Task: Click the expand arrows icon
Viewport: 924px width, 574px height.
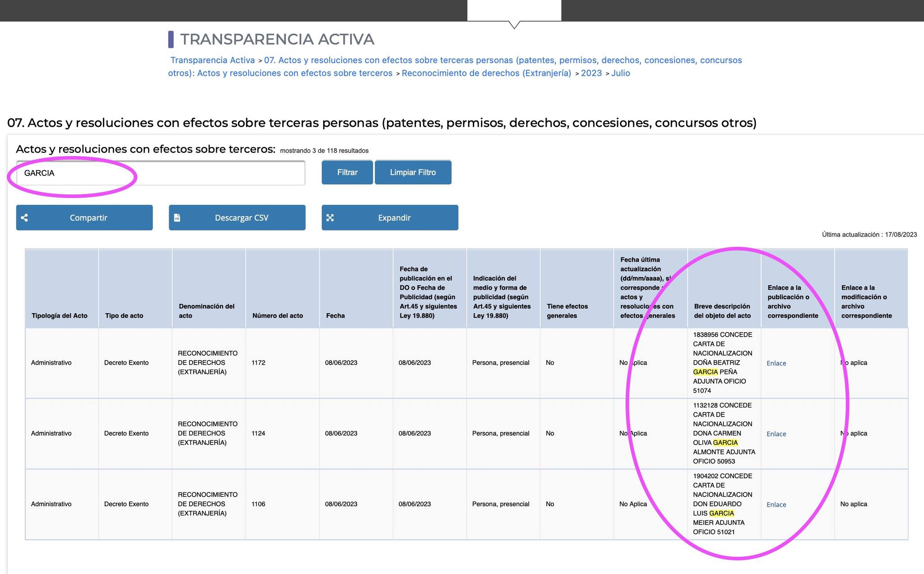Action: coord(330,218)
